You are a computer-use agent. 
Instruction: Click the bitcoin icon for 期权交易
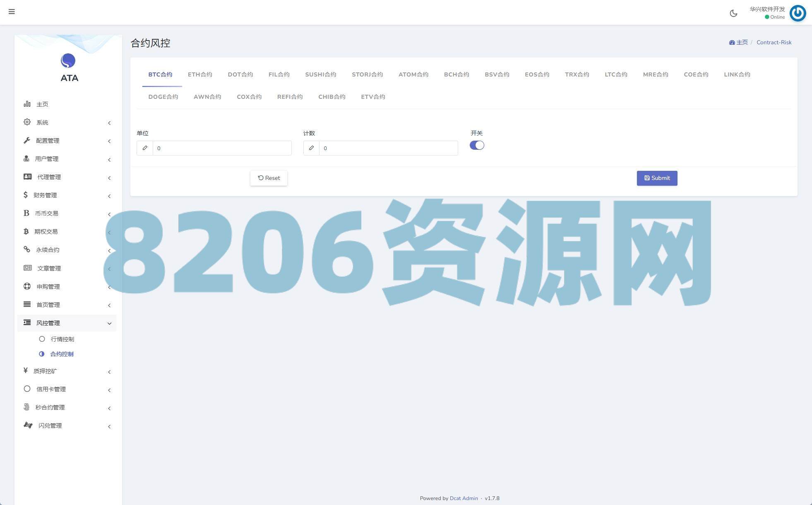point(26,231)
